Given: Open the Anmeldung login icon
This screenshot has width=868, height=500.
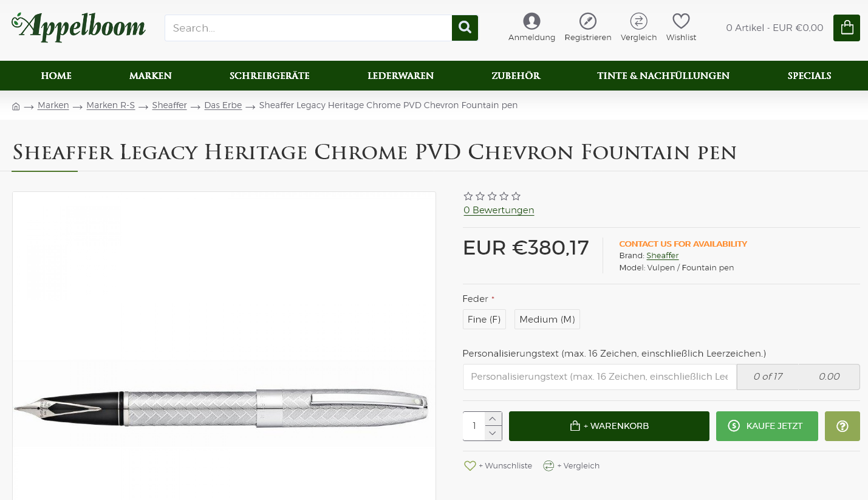Looking at the screenshot, I should [531, 22].
